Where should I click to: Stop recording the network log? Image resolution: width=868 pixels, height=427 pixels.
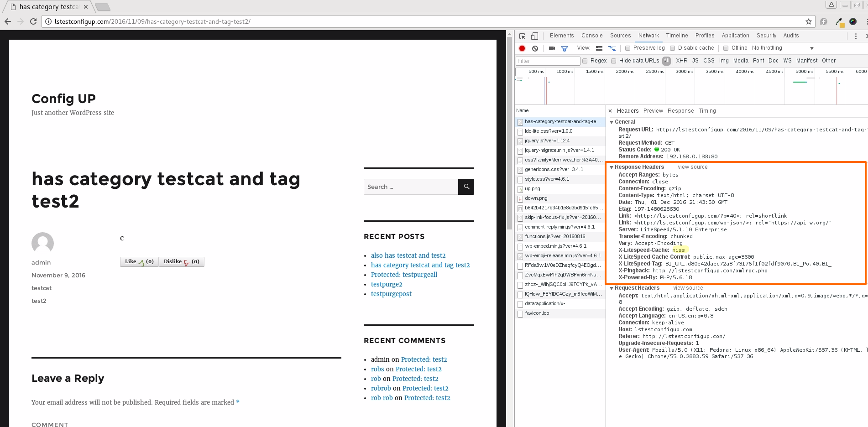(522, 48)
